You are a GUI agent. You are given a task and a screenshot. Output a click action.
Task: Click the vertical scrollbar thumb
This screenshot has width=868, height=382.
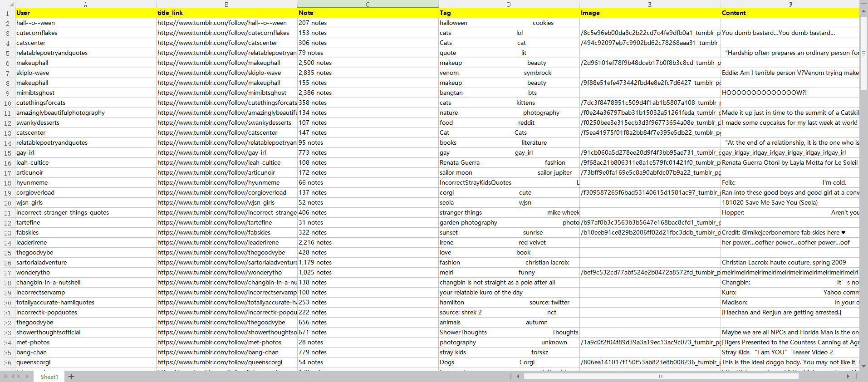click(863, 53)
